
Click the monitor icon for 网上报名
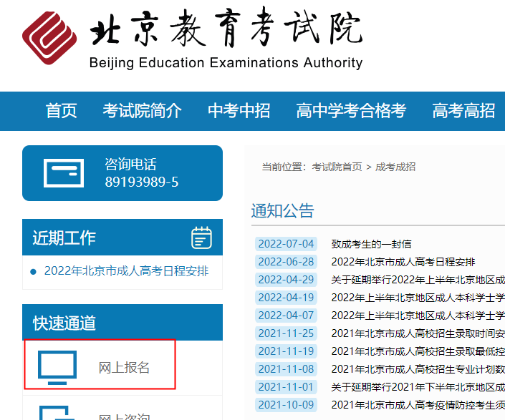tap(57, 367)
